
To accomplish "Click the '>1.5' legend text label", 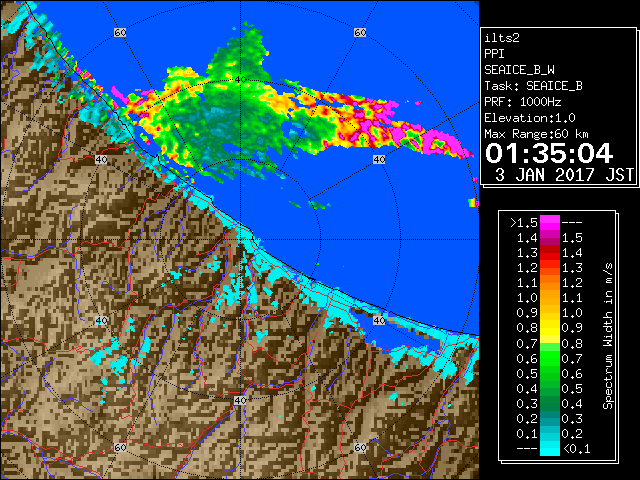I will 523,223.
